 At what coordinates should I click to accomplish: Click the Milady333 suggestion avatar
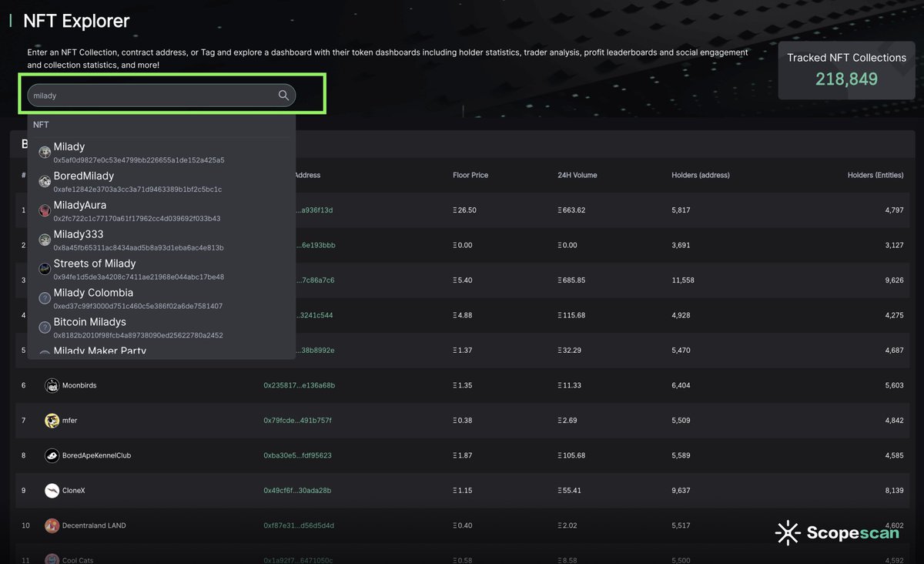click(x=45, y=240)
